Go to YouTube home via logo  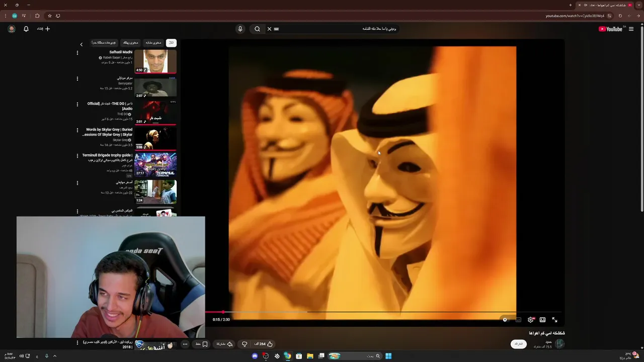coord(611,29)
